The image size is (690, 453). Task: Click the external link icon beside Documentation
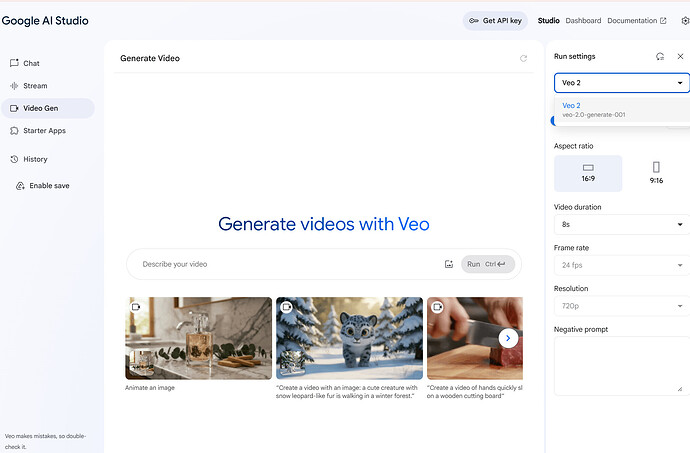tap(663, 21)
